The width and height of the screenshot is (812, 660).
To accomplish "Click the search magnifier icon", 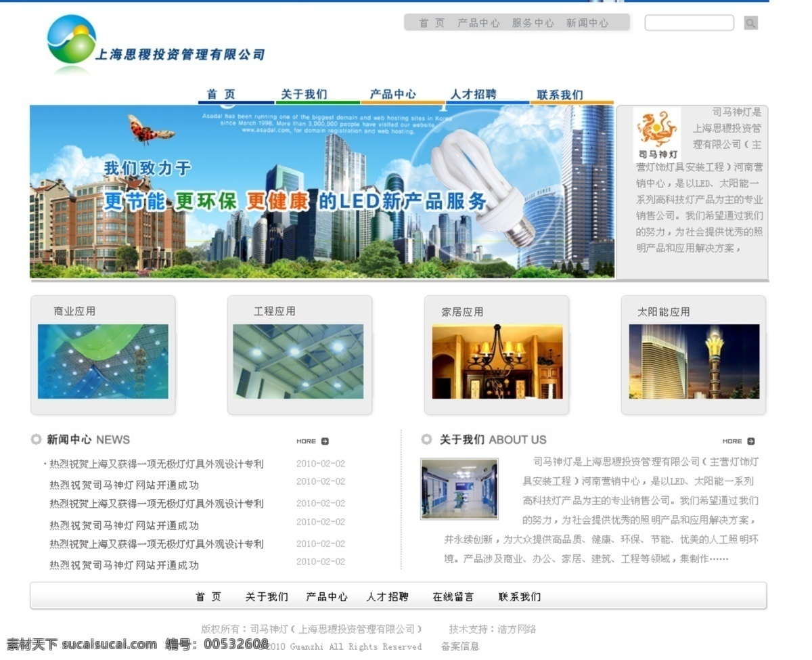I will coord(750,23).
